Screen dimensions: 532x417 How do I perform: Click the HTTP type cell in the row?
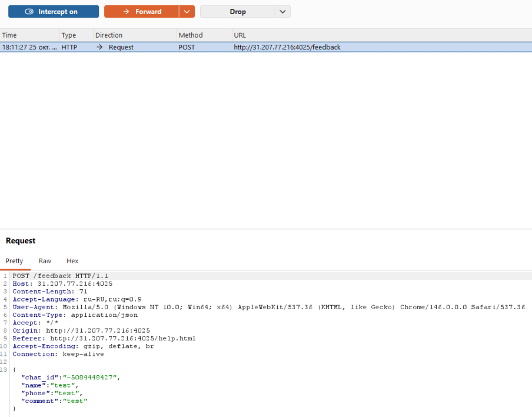(x=69, y=47)
